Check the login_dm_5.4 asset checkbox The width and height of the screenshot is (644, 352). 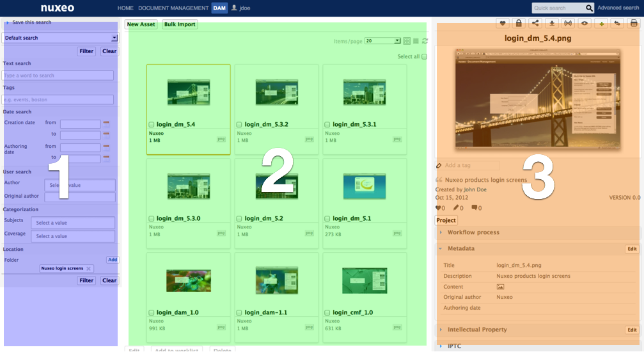coord(151,125)
